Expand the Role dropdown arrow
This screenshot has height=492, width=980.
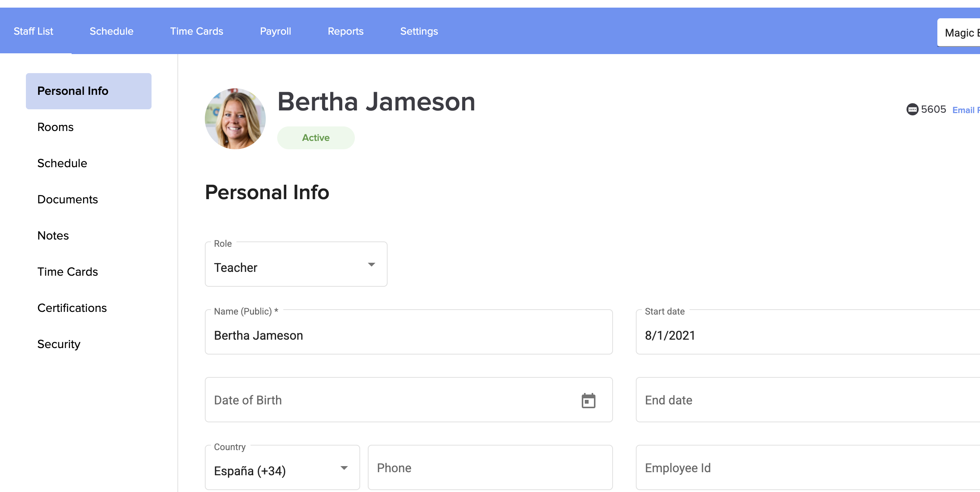coord(371,265)
